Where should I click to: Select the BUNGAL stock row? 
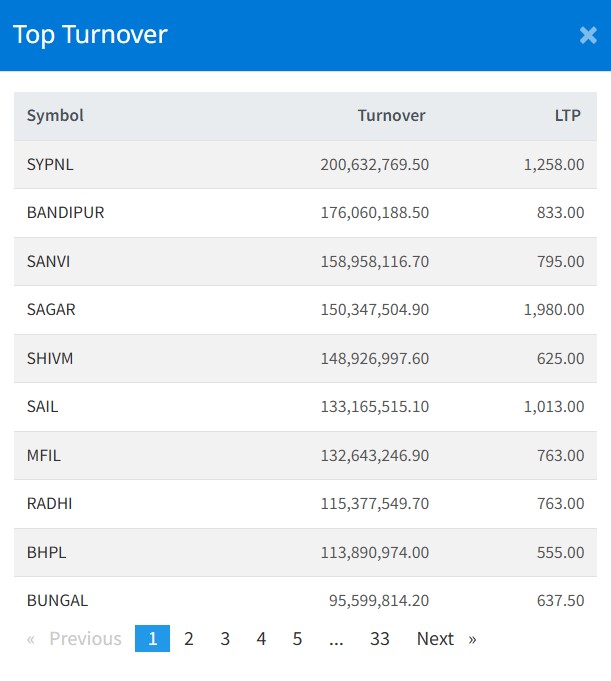pyautogui.click(x=57, y=601)
